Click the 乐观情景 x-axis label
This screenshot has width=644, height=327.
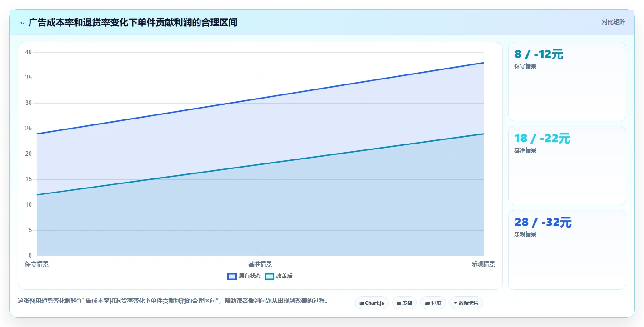coord(484,264)
